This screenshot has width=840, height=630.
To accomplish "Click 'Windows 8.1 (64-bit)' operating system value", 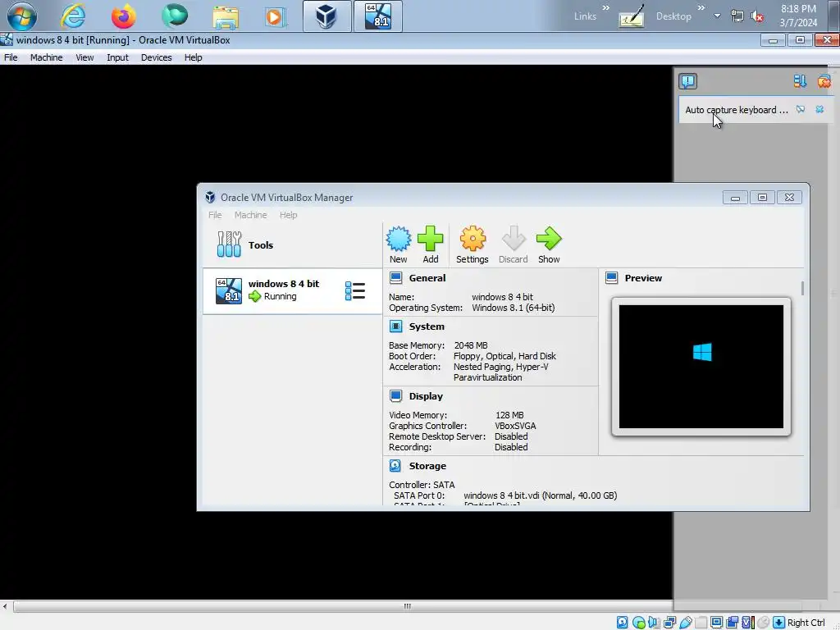I will tap(513, 308).
